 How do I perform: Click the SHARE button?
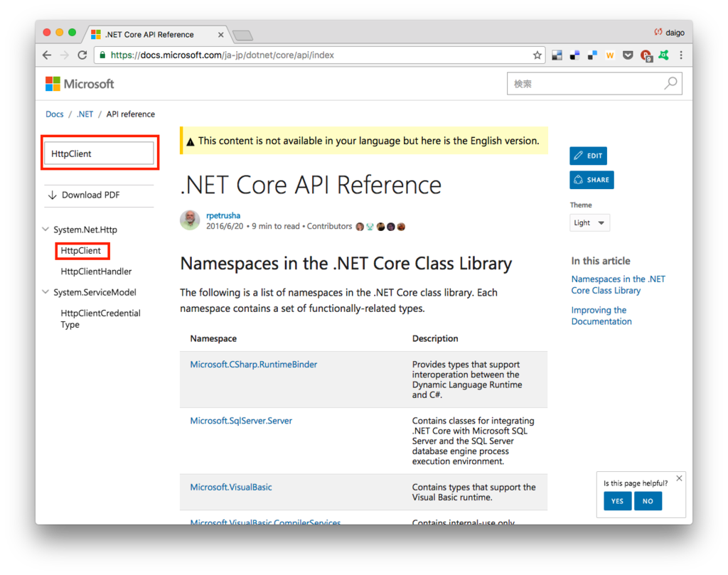pyautogui.click(x=591, y=180)
